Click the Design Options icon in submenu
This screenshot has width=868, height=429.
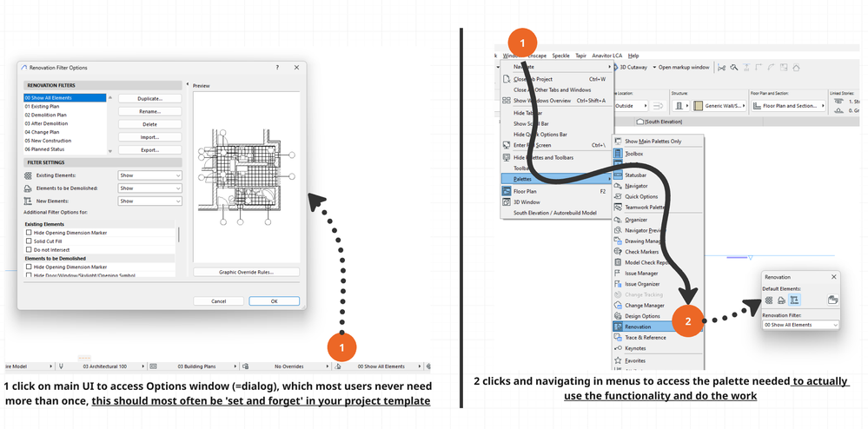pyautogui.click(x=619, y=316)
